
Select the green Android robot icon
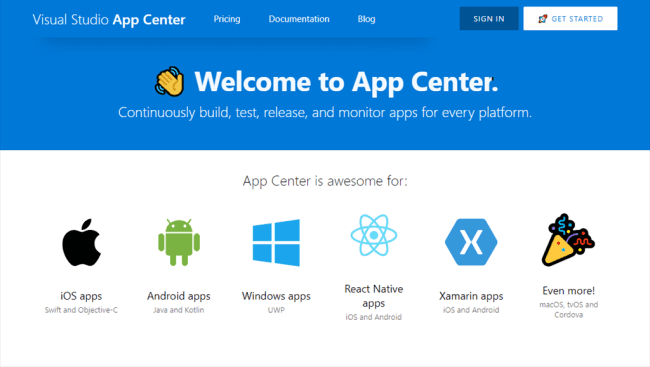pyautogui.click(x=179, y=242)
